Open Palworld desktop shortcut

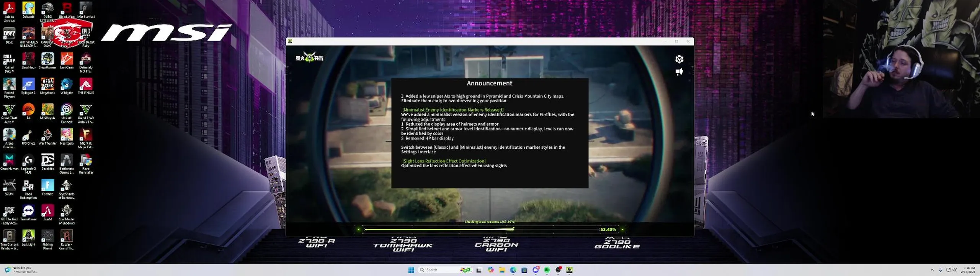click(x=28, y=10)
